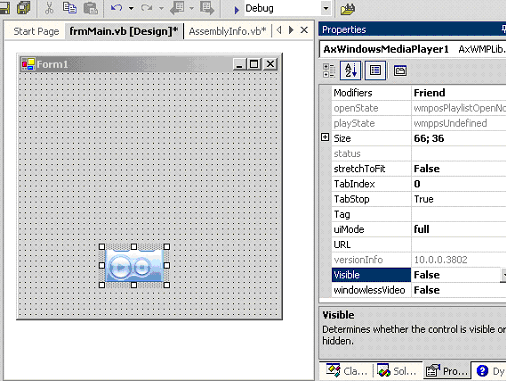This screenshot has width=506, height=381.
Task: Open the Undo history dropdown arrow
Action: [x=131, y=8]
